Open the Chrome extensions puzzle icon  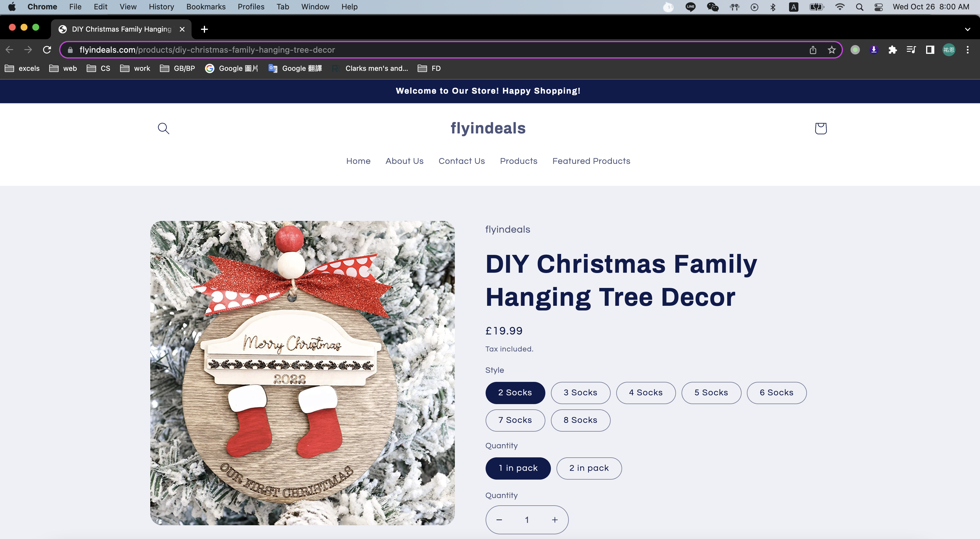(x=892, y=50)
